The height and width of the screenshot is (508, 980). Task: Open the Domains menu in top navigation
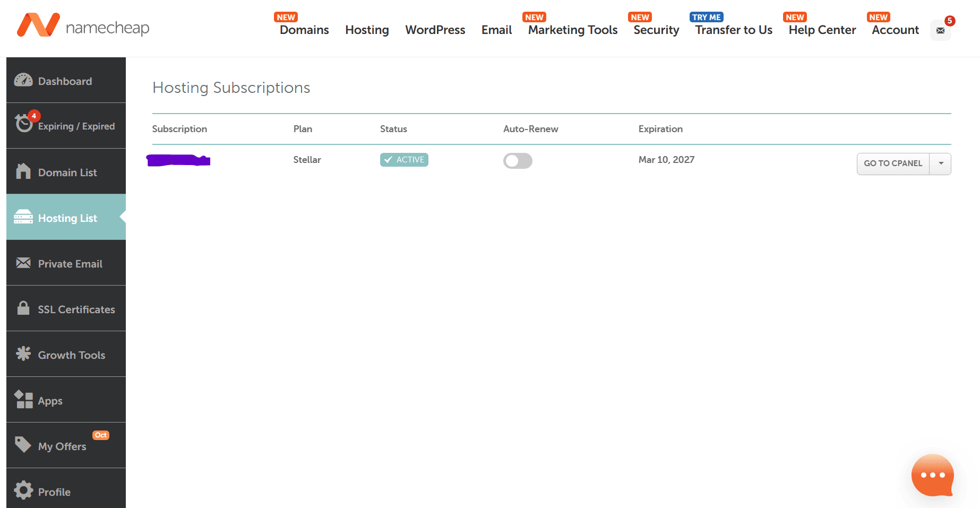click(304, 30)
